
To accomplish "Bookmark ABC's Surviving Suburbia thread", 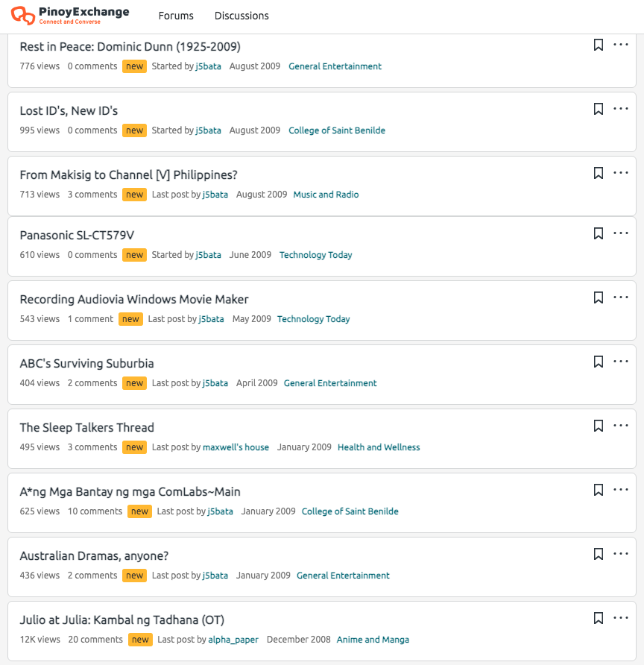I will click(x=599, y=362).
